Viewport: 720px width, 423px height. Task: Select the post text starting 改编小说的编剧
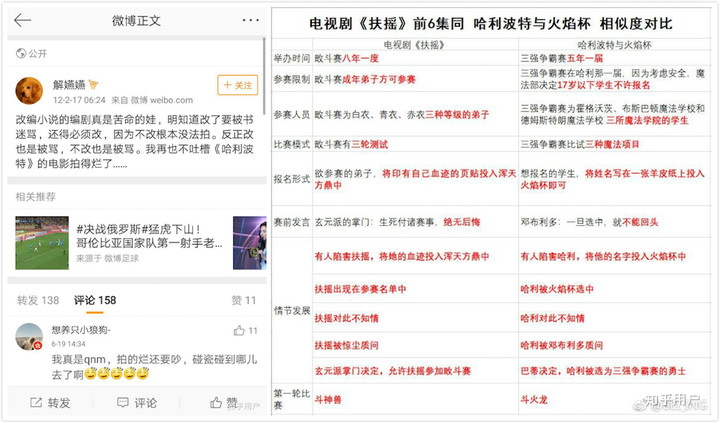pyautogui.click(x=135, y=142)
